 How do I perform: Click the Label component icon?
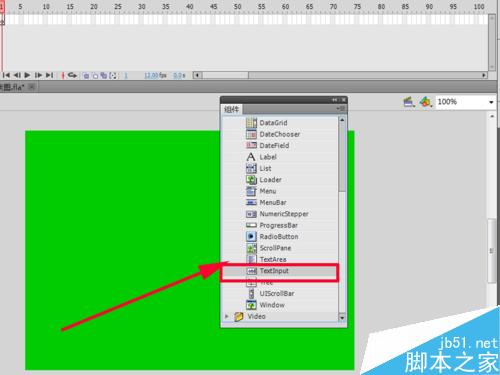(251, 157)
